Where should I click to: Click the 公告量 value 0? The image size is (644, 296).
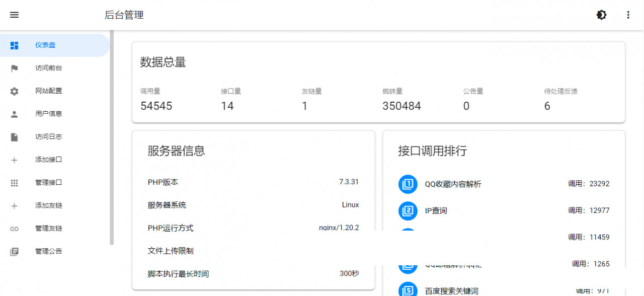point(466,106)
